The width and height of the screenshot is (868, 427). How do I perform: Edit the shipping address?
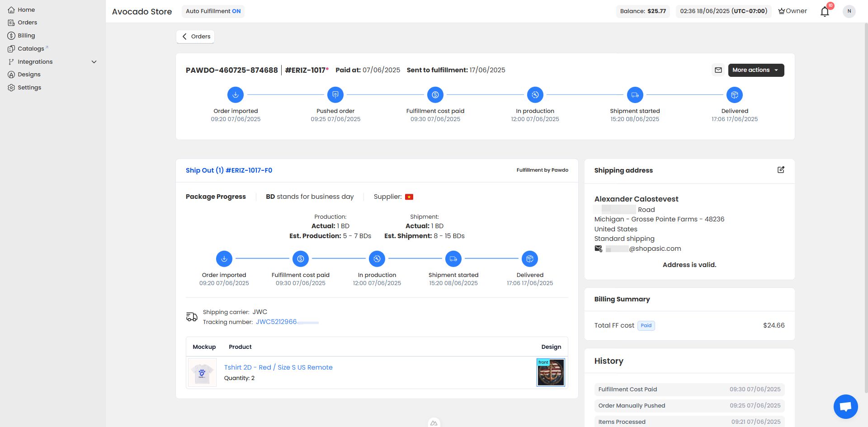click(x=781, y=170)
